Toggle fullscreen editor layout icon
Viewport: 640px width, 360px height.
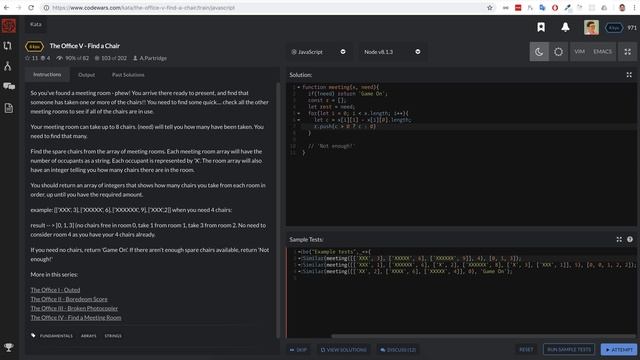627,52
